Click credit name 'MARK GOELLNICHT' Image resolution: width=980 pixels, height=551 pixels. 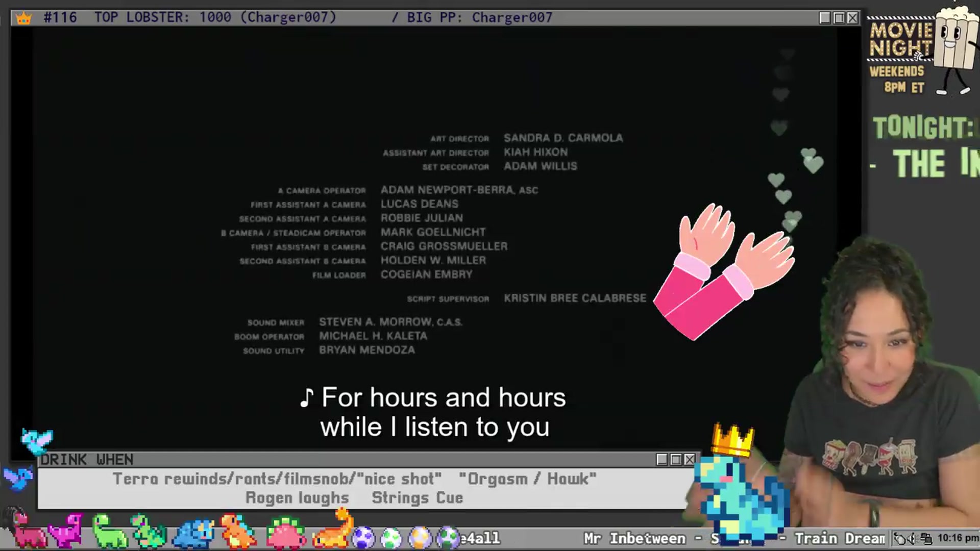433,232
